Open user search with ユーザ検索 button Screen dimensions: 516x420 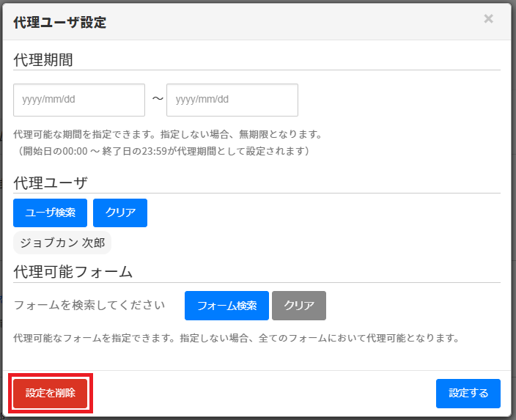coord(50,213)
